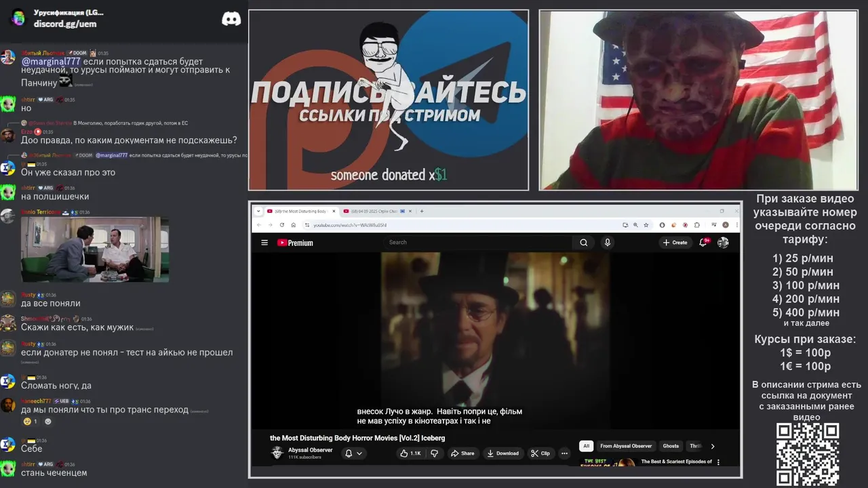The image size is (868, 488).
Task: Click the YouTube search magnifier button
Action: point(583,243)
